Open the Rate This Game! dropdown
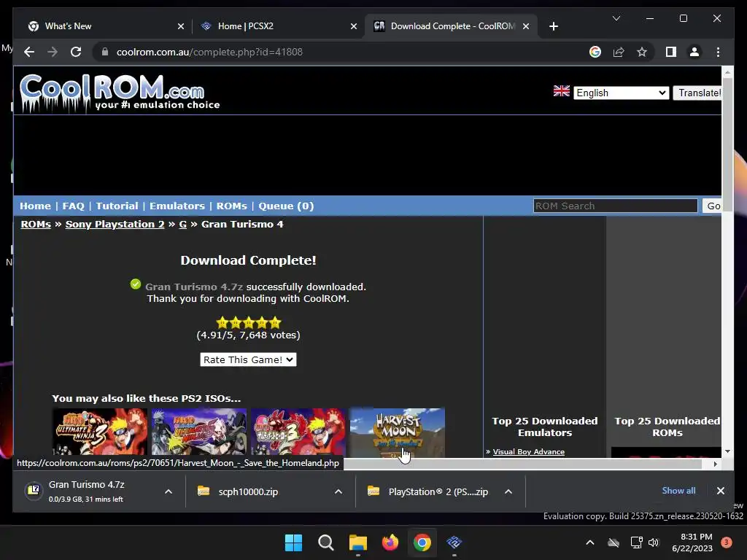 pyautogui.click(x=248, y=359)
